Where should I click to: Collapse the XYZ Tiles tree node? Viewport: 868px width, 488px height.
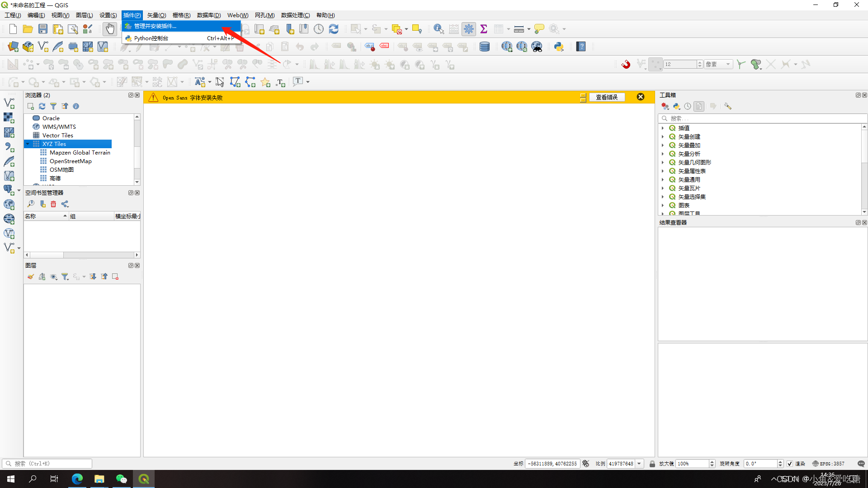coord(28,144)
